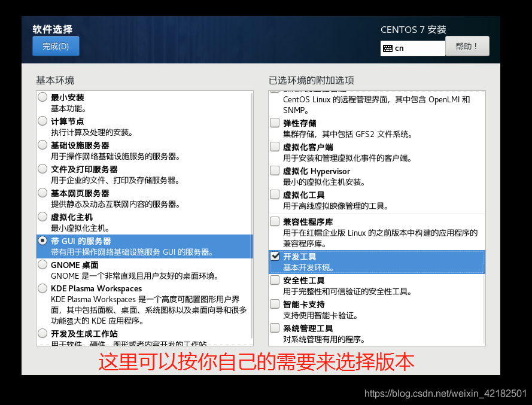Choose the 文件及打印服务器 radio button
532x405 pixels.
click(42, 169)
